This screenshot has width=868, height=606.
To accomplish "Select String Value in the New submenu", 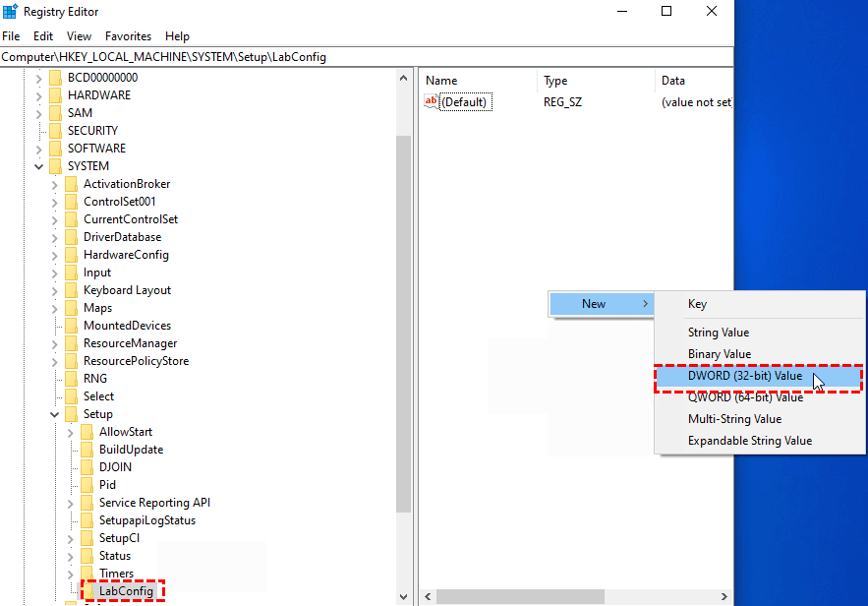I will (718, 333).
